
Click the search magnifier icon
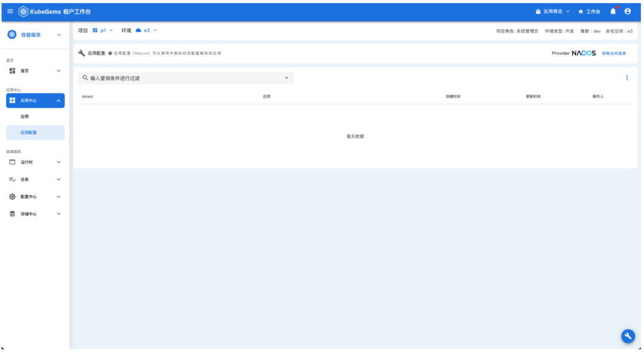[85, 77]
